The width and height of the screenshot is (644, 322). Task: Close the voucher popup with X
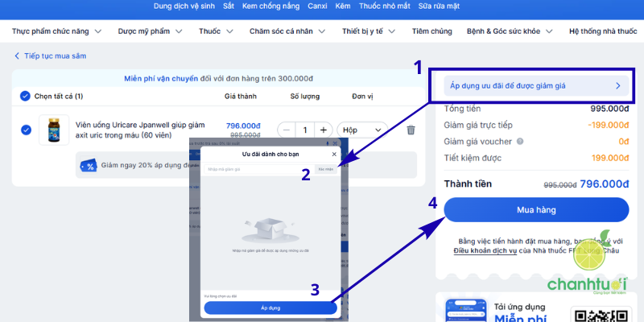click(x=334, y=154)
